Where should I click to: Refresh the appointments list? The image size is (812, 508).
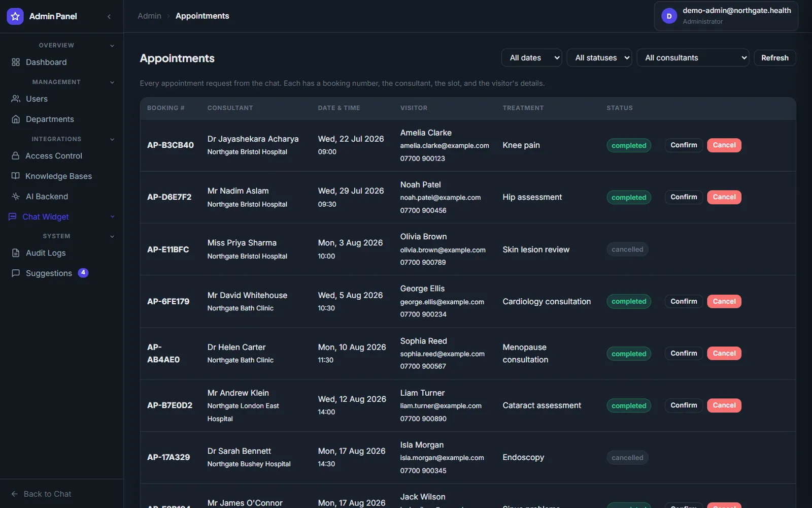[774, 58]
